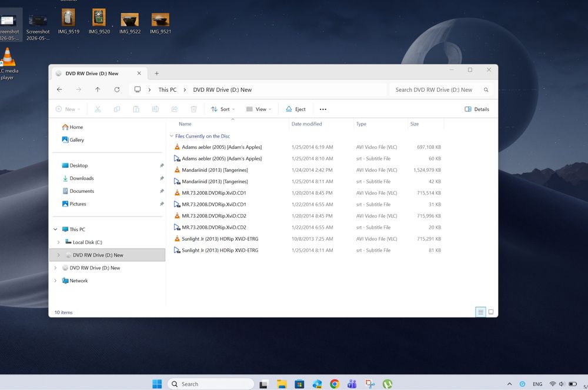
Task: Click the Paste clipboard icon
Action: tap(136, 109)
